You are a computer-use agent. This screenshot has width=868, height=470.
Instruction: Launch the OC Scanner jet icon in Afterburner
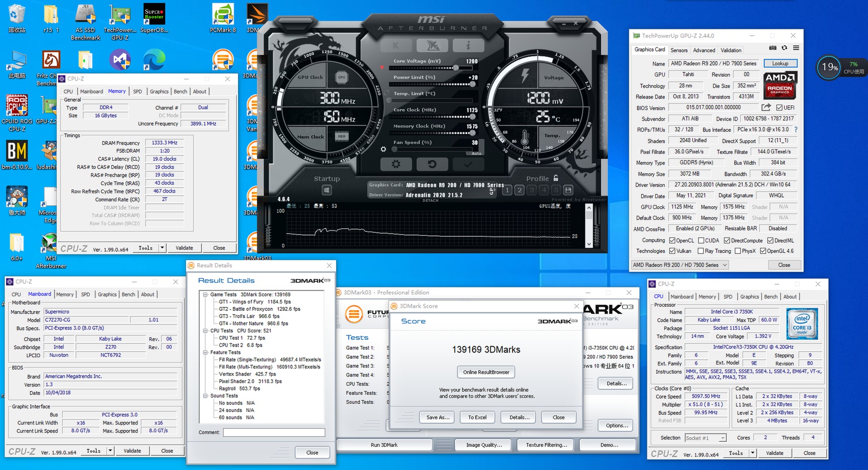[x=432, y=45]
